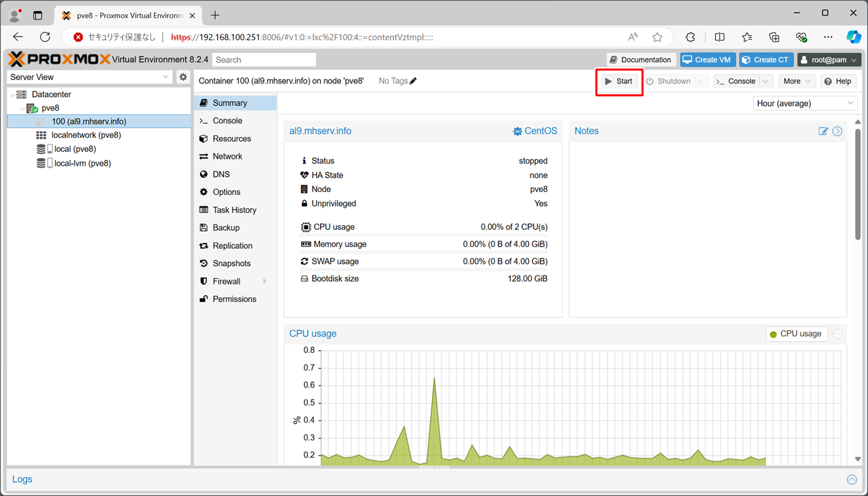Open browser extensions icon

[x=690, y=37]
